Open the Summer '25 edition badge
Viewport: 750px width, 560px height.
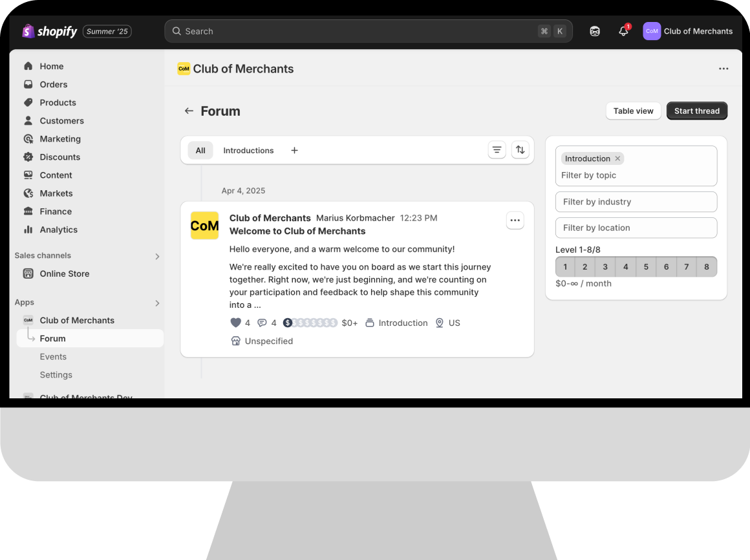click(x=107, y=31)
